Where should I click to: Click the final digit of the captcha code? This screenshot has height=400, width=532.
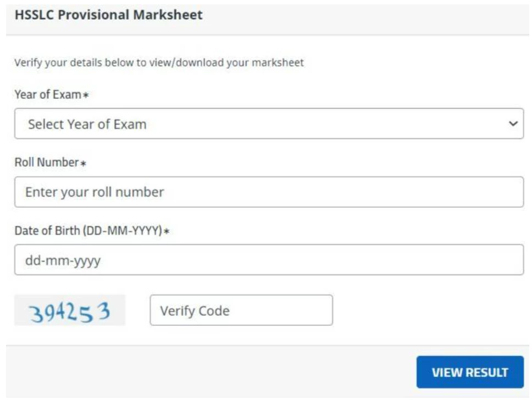click(103, 312)
